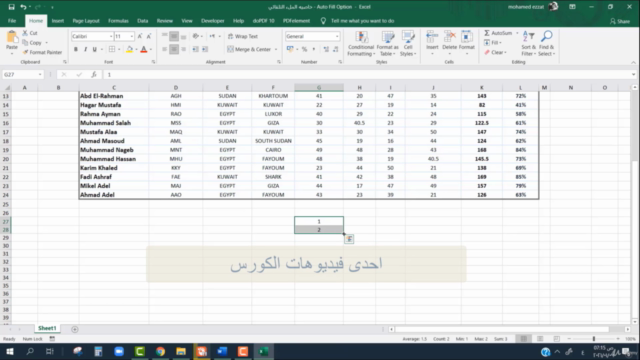Apply the red Font Color A
The width and height of the screenshot is (640, 360).
pyautogui.click(x=144, y=49)
